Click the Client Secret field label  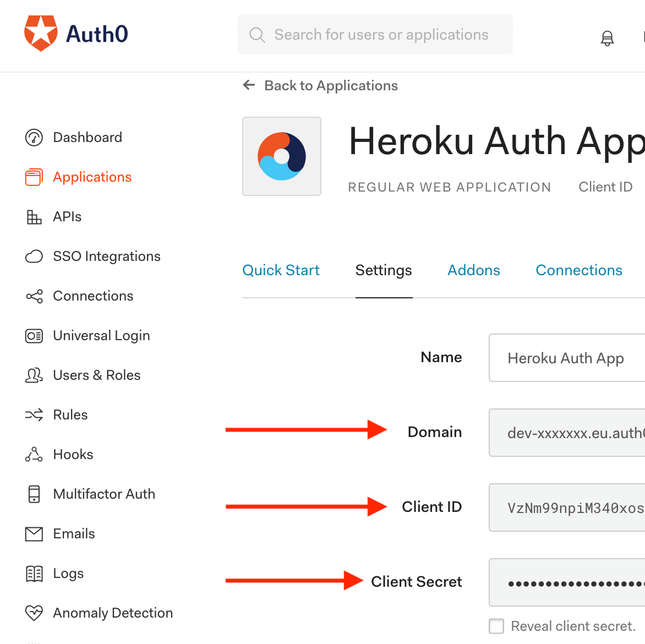pyautogui.click(x=416, y=582)
